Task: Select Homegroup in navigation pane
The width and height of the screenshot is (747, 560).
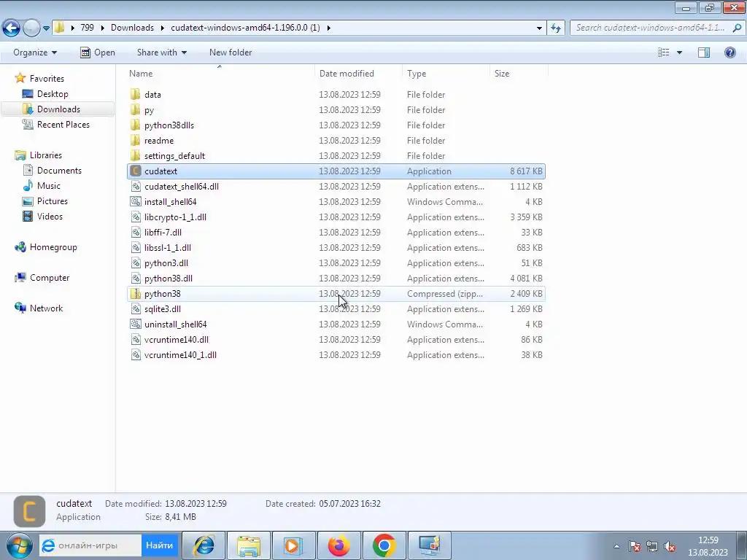Action: pyautogui.click(x=53, y=247)
